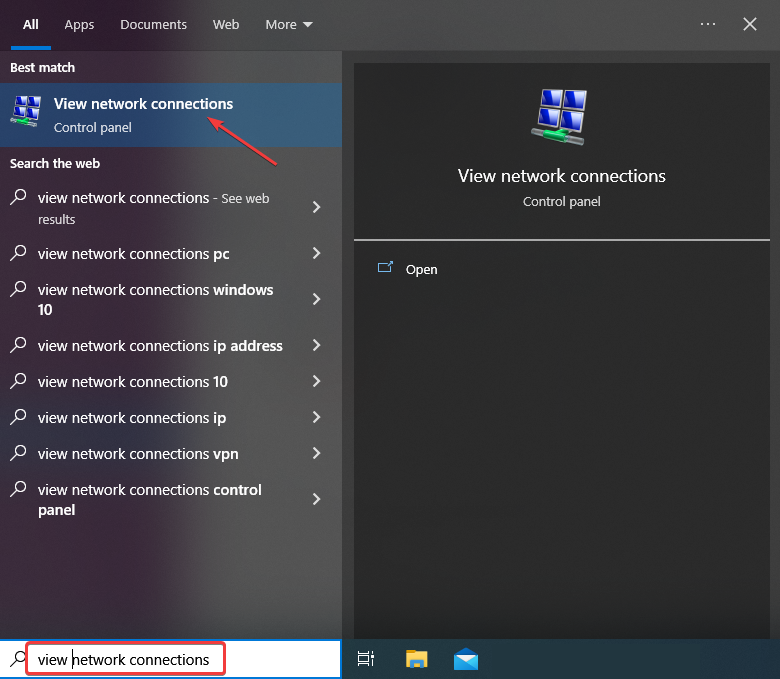The image size is (780, 679).
Task: Click the network connections icon in best match
Action: [26, 111]
